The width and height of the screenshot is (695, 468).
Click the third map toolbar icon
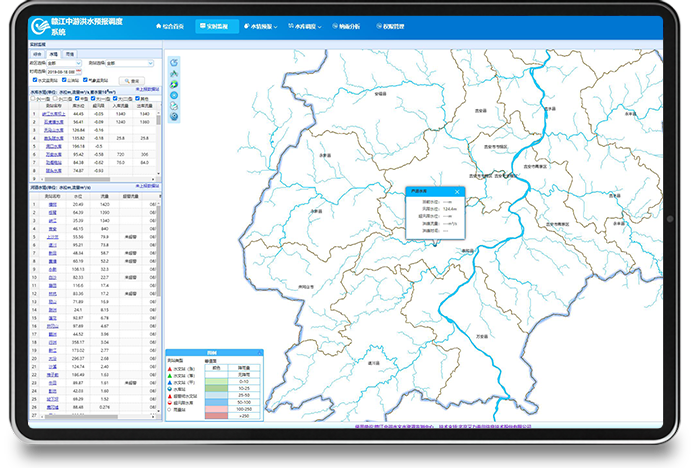click(x=173, y=85)
